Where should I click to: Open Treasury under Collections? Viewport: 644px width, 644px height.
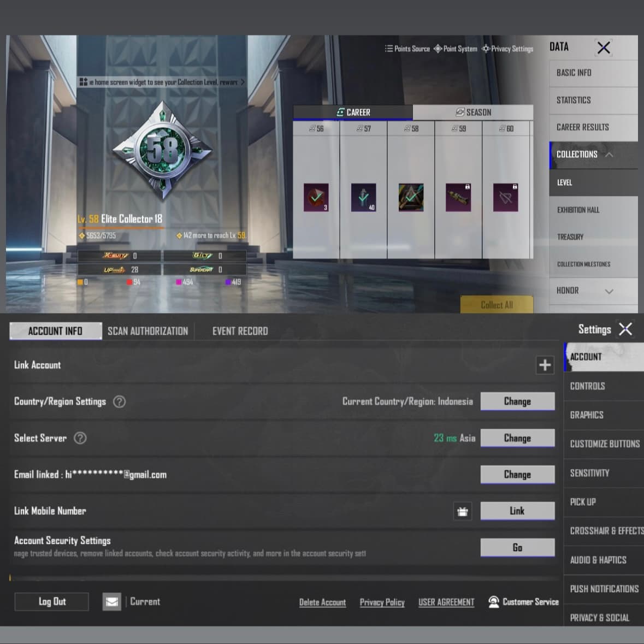(x=594, y=237)
